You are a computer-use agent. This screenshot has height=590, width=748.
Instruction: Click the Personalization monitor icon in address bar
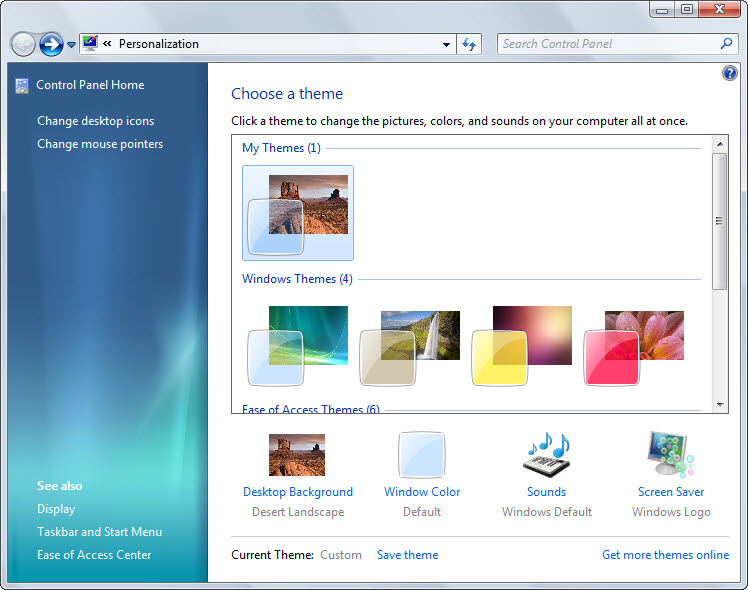[x=90, y=43]
